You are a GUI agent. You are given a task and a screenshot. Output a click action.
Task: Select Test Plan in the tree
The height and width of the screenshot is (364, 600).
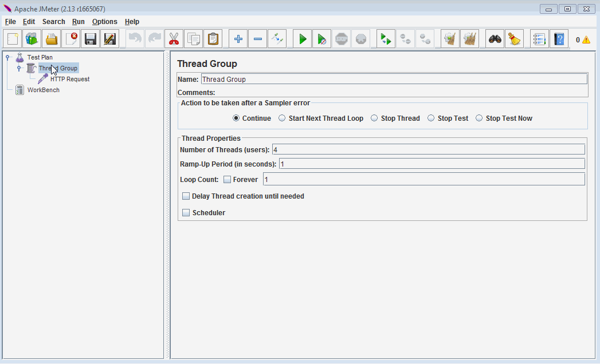click(x=40, y=57)
